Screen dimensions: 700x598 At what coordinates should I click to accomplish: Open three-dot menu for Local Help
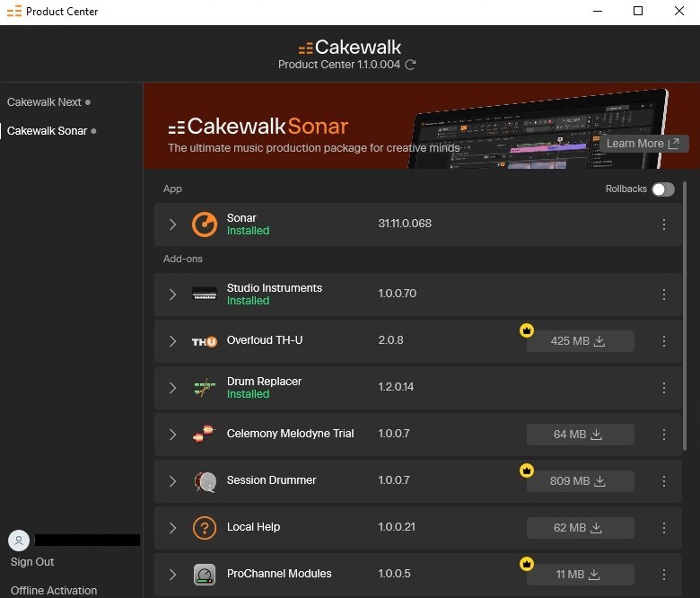coord(664,528)
